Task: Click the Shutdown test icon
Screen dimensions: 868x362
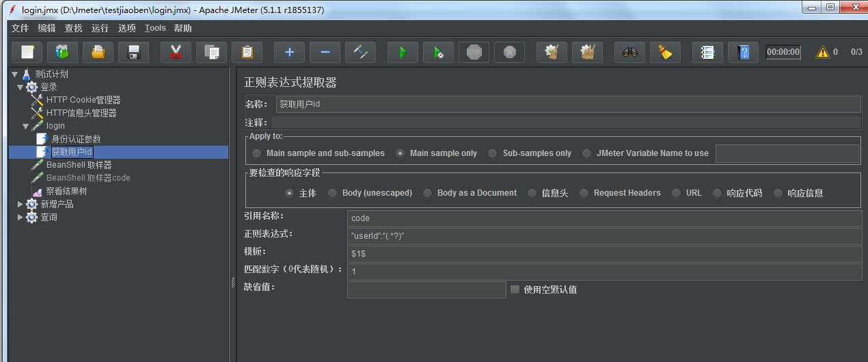Action: click(x=509, y=52)
